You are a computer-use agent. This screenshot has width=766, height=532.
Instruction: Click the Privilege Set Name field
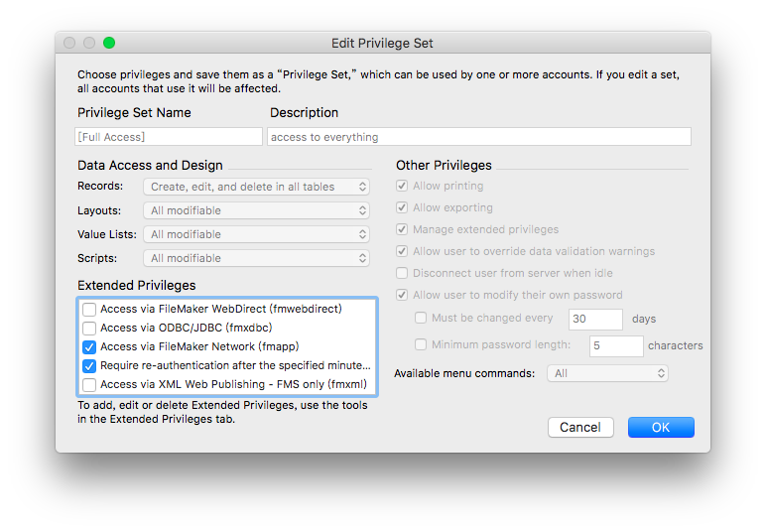[169, 137]
